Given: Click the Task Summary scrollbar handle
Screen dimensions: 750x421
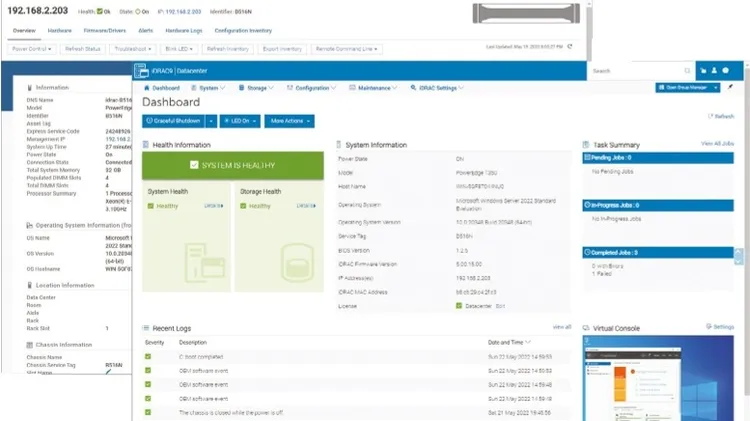Looking at the screenshot, I should (739, 256).
